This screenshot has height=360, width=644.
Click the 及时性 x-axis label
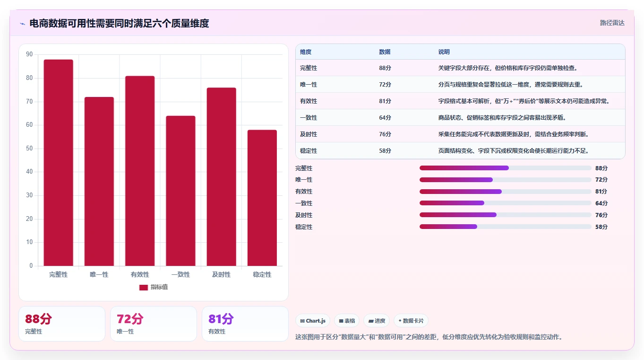222,274
